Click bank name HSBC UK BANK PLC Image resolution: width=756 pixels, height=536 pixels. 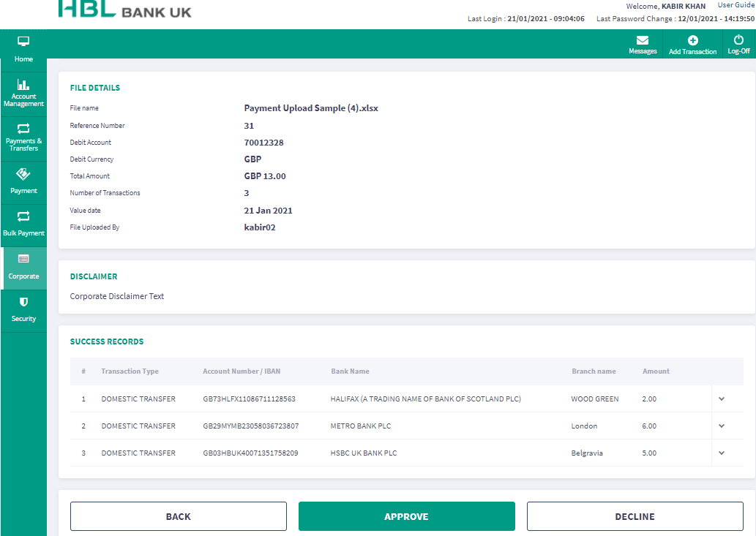coord(364,453)
